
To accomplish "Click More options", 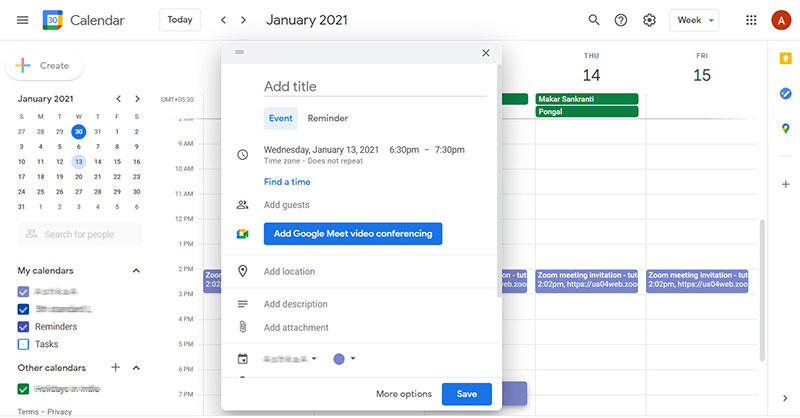I will tap(404, 394).
